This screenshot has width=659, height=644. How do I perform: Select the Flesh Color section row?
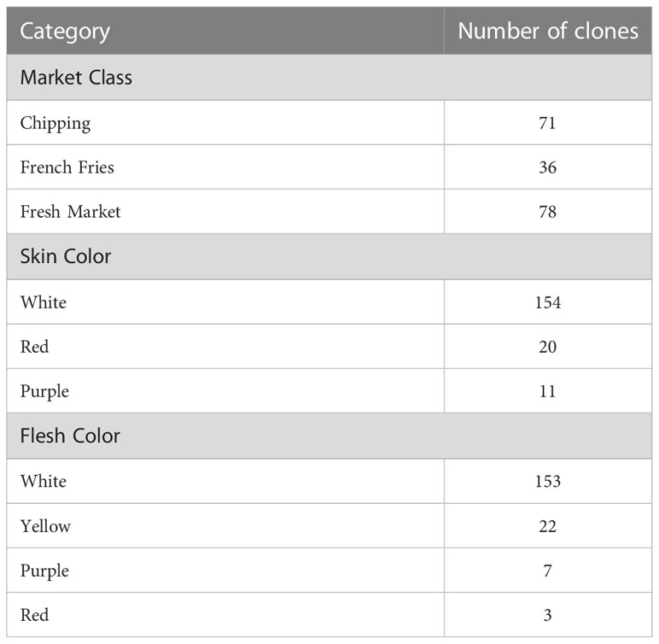pyautogui.click(x=329, y=436)
